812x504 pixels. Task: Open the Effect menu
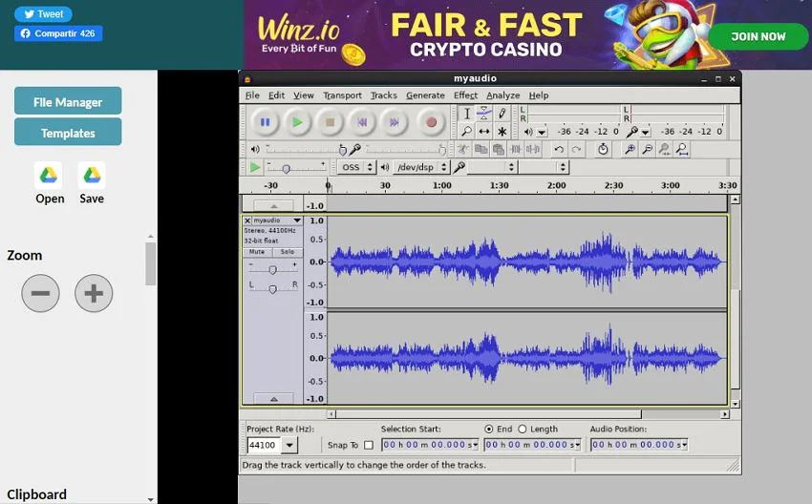[x=465, y=95]
